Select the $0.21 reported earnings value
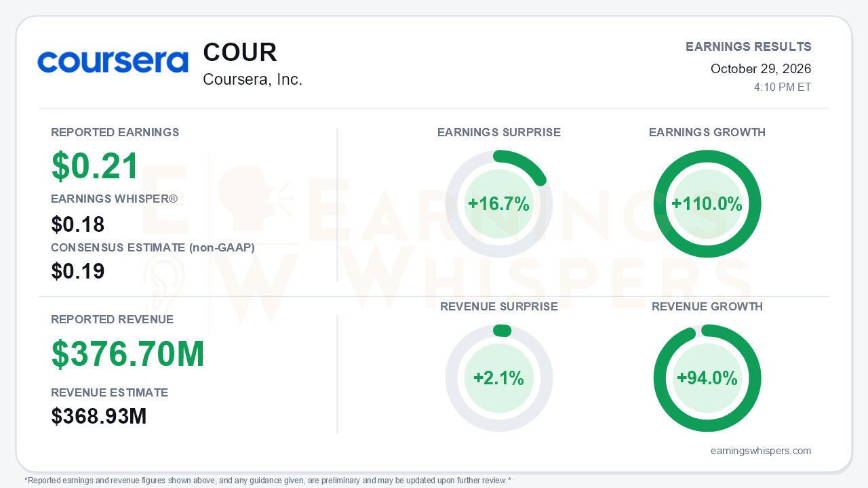 click(x=96, y=166)
